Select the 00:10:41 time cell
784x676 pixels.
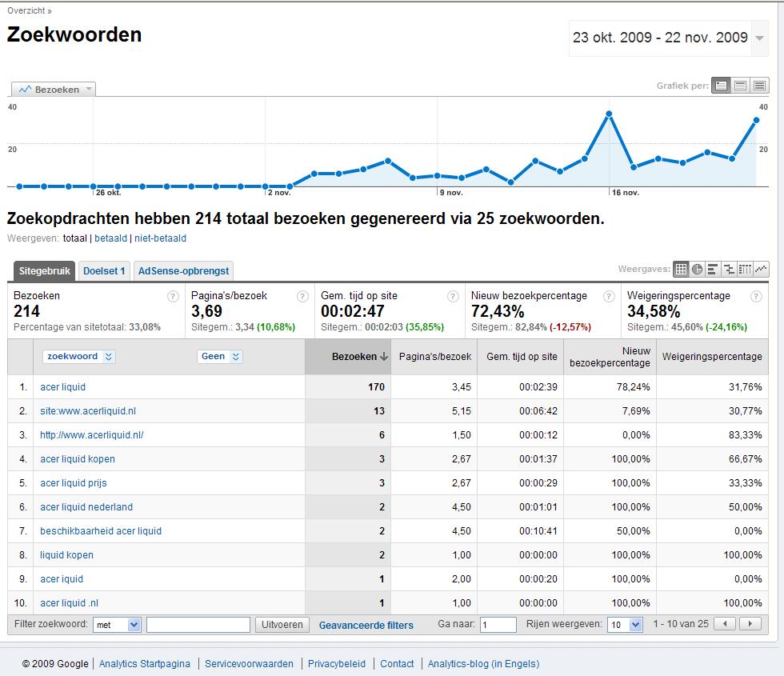[x=521, y=531]
